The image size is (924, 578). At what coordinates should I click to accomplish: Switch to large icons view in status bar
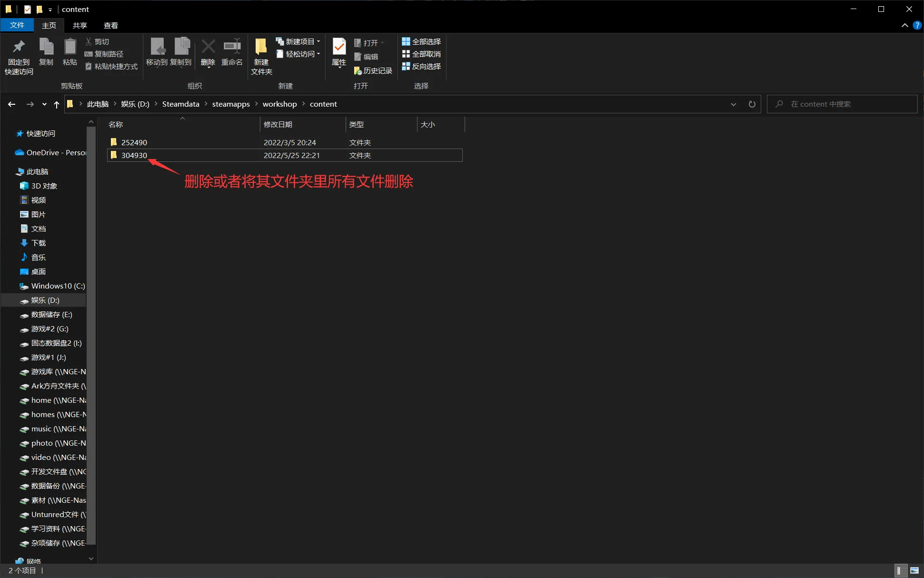click(914, 570)
